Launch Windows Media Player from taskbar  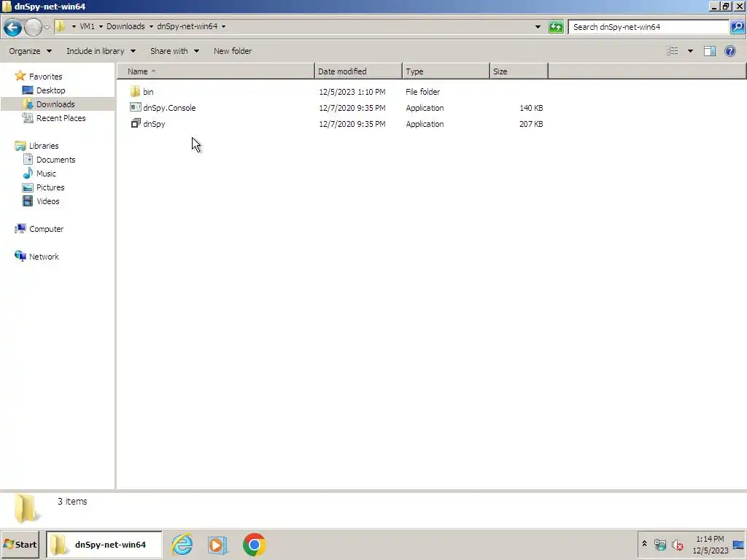(217, 545)
